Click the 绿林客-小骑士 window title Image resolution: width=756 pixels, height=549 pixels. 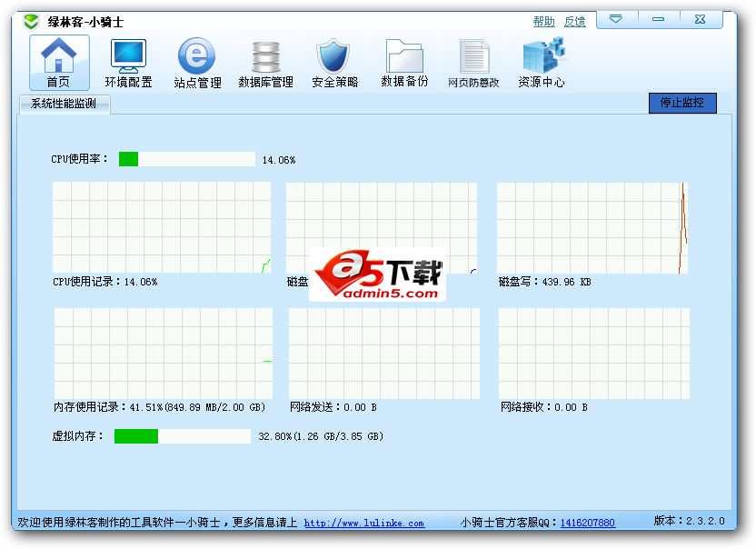coord(85,22)
